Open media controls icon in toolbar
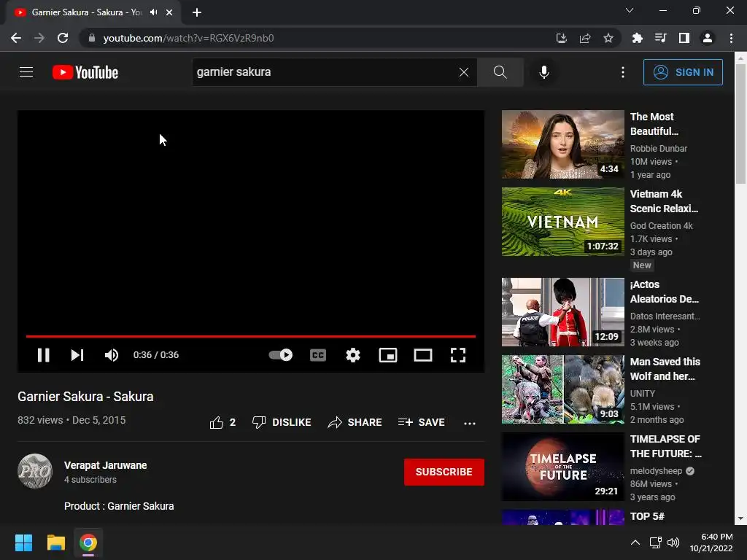 (660, 38)
